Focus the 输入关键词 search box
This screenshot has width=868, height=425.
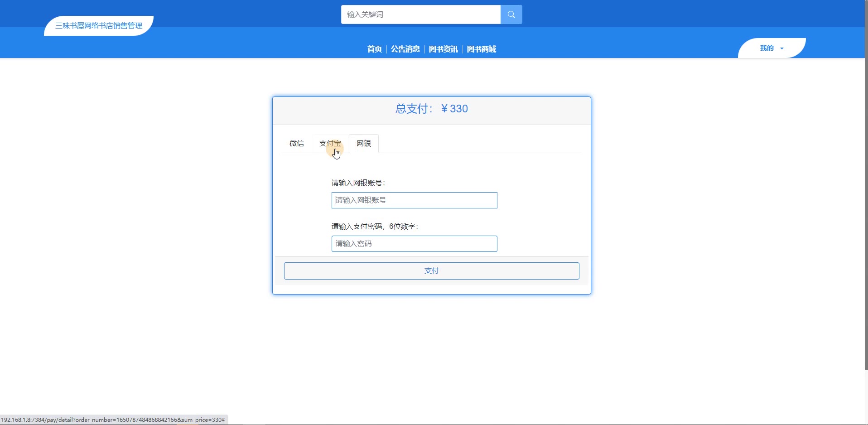pos(421,14)
